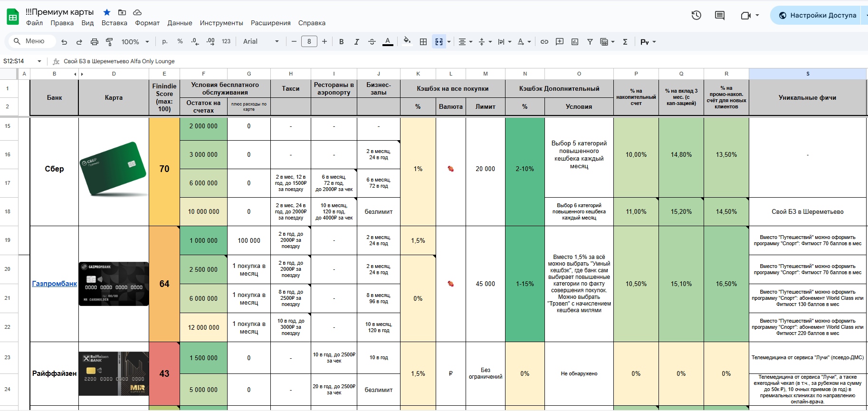Image resolution: width=868 pixels, height=411 pixels.
Task: Open the fill color picker
Action: pyautogui.click(x=407, y=41)
